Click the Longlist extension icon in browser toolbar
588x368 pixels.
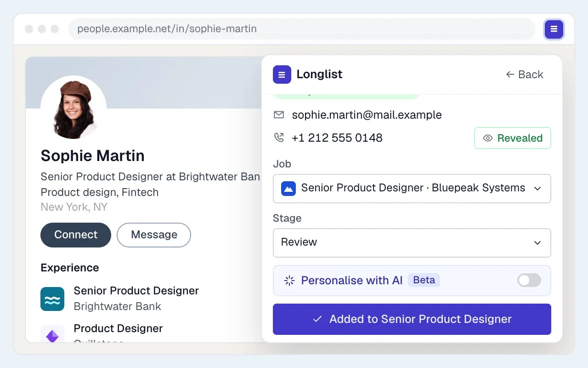pos(554,29)
